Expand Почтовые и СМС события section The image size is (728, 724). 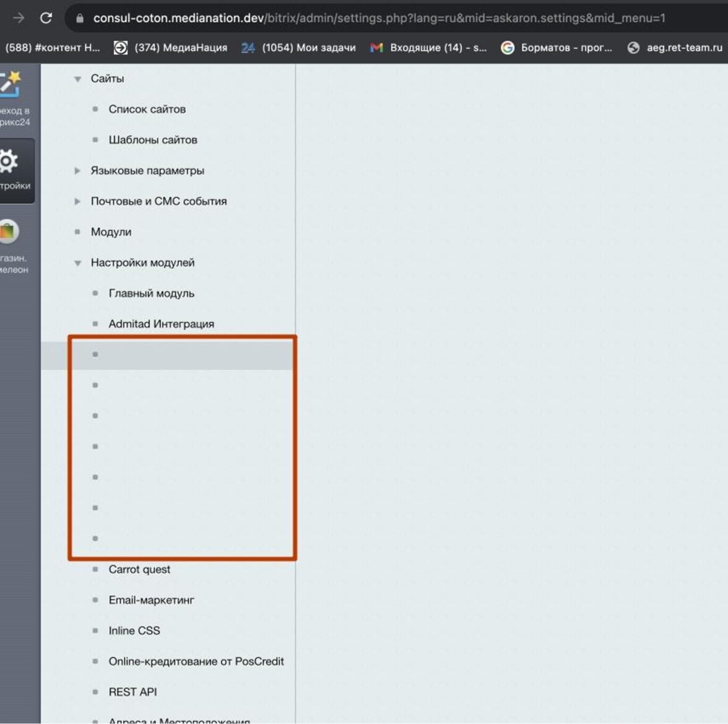77,201
